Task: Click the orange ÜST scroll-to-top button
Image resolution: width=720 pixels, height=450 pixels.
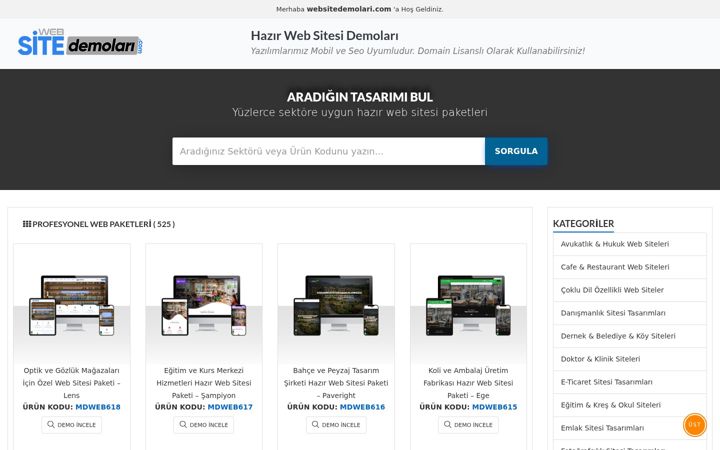Action: coord(694,424)
